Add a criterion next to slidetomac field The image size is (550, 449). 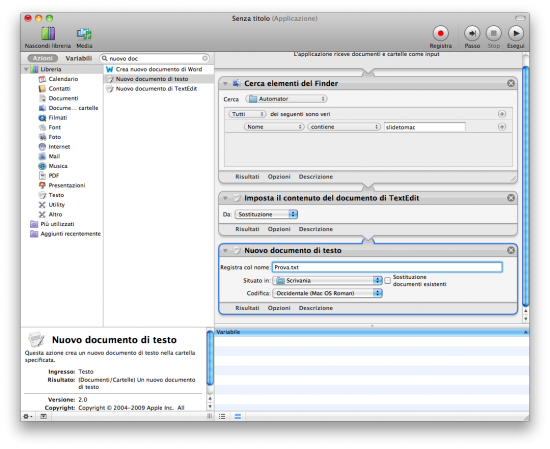tap(502, 127)
